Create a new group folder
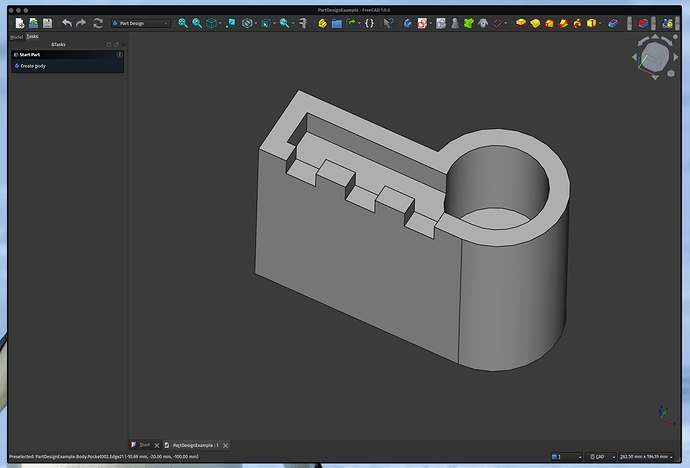This screenshot has height=468, width=690. 337,23
